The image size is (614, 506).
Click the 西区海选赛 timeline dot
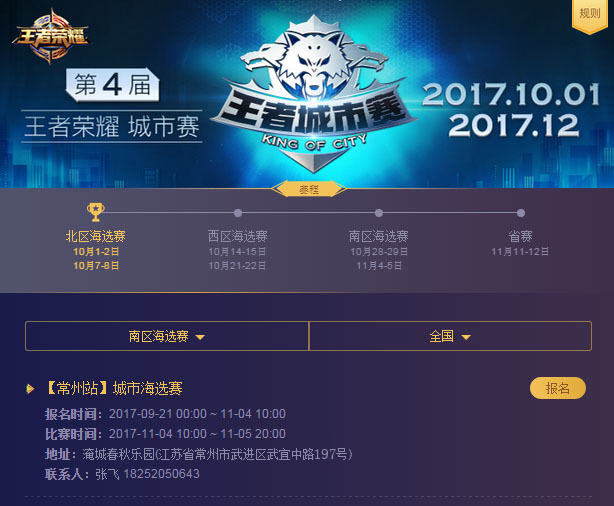coord(238,213)
